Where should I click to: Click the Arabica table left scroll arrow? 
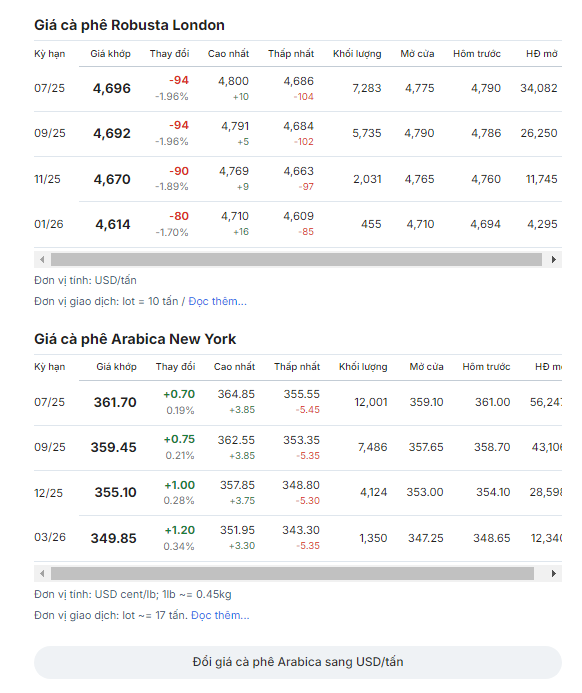[x=42, y=574]
